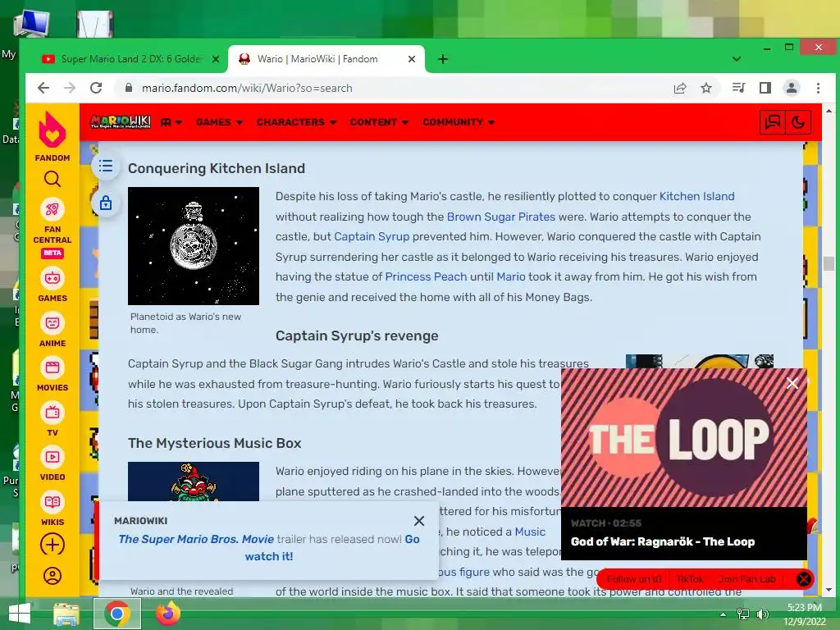This screenshot has height=630, width=840.
Task: Bookmark this page with the star
Action: (706, 88)
